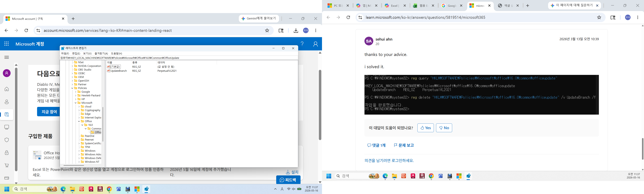Image resolution: width=644 pixels, height=194 pixels.
Task: Open Your info person icon in sidebar
Action: 7,102
